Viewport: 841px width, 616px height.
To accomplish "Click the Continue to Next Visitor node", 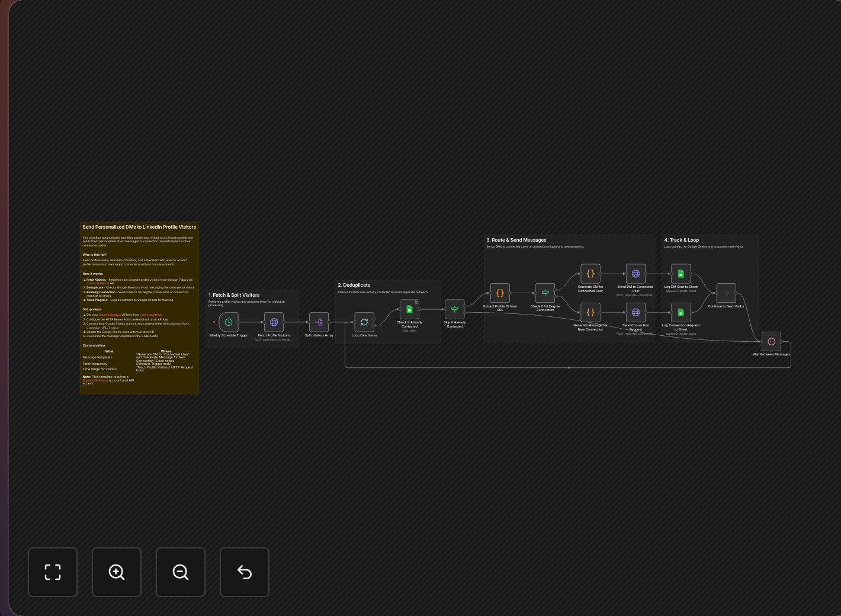I will (x=726, y=293).
